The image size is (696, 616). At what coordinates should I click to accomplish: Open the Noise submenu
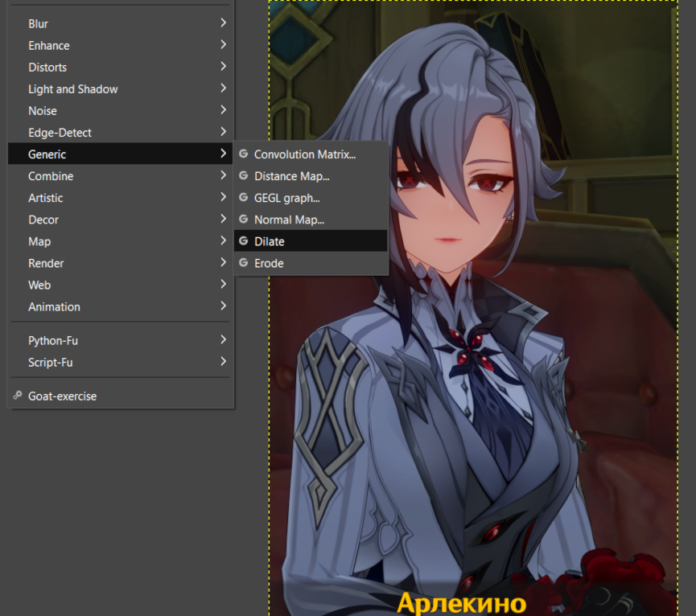[x=120, y=110]
